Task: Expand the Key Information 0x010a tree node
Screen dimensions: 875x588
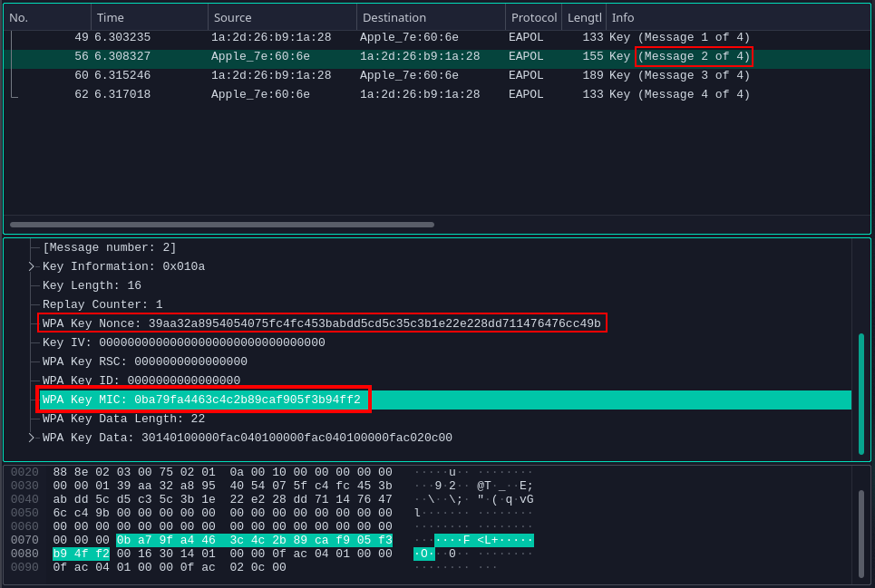Action: click(32, 266)
